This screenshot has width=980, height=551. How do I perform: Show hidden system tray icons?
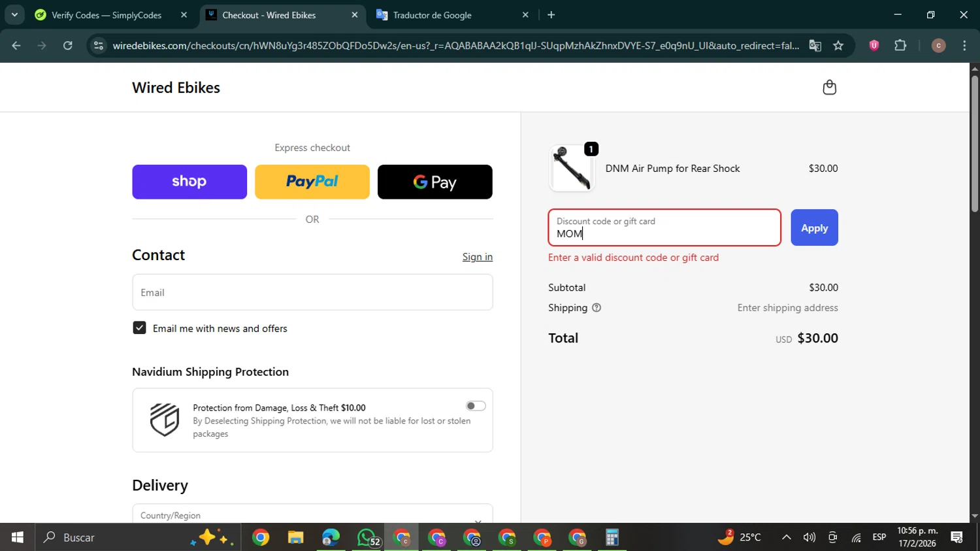(787, 537)
